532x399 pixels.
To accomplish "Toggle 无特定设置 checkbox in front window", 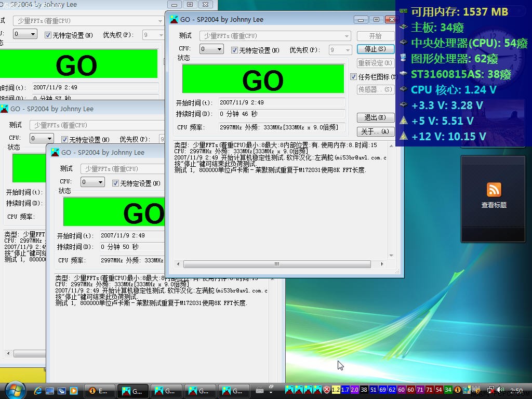I will (234, 50).
